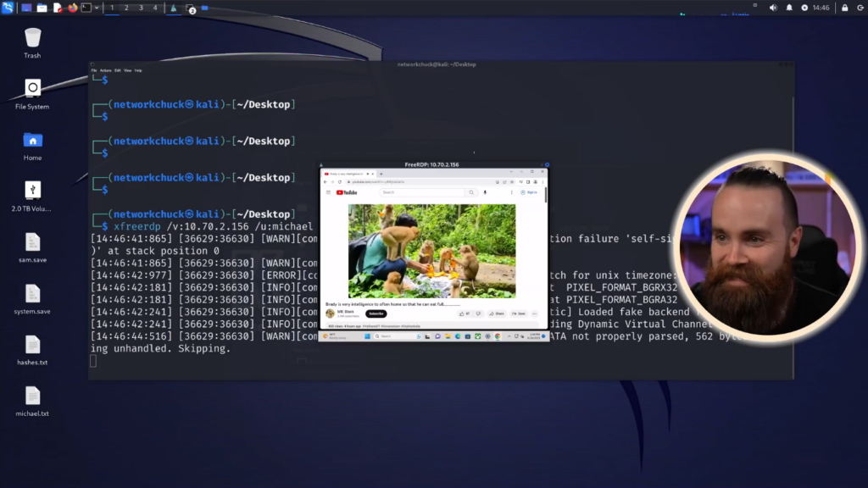Viewport: 868px width, 488px height.
Task: Click the show desktop panel icon
Action: [x=26, y=8]
